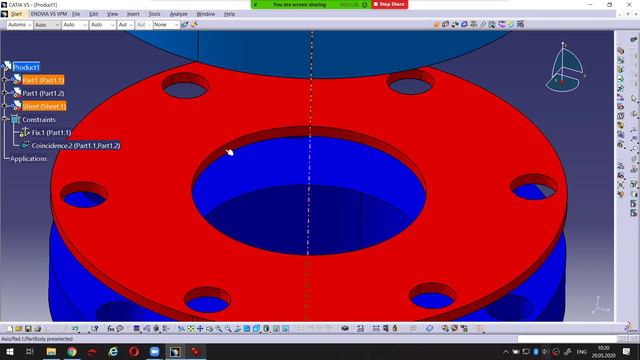Select Part1 (Part1.1) in the tree
640x360 pixels.
pyautogui.click(x=43, y=80)
